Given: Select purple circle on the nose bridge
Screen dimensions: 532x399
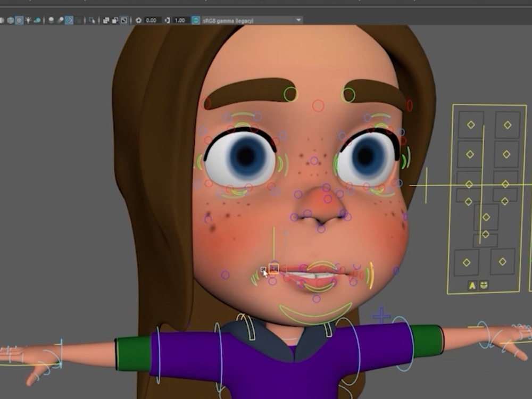Looking at the screenshot, I should tap(314, 161).
